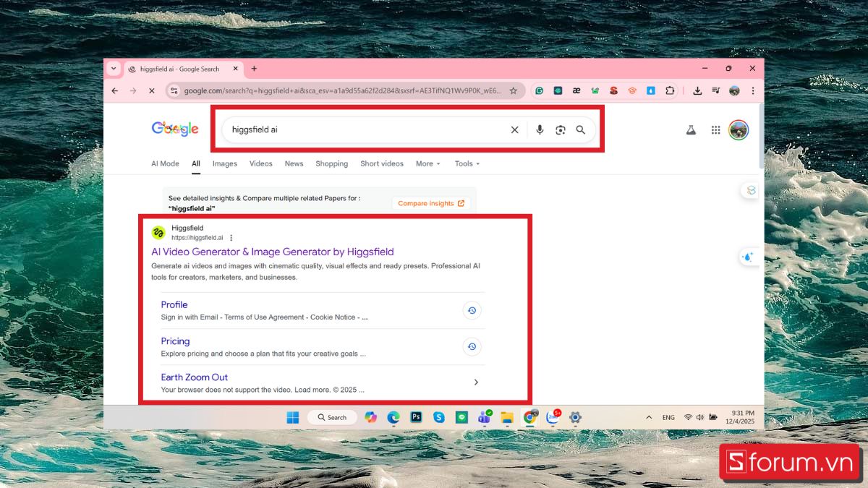Open the Google apps grid

[715, 130]
